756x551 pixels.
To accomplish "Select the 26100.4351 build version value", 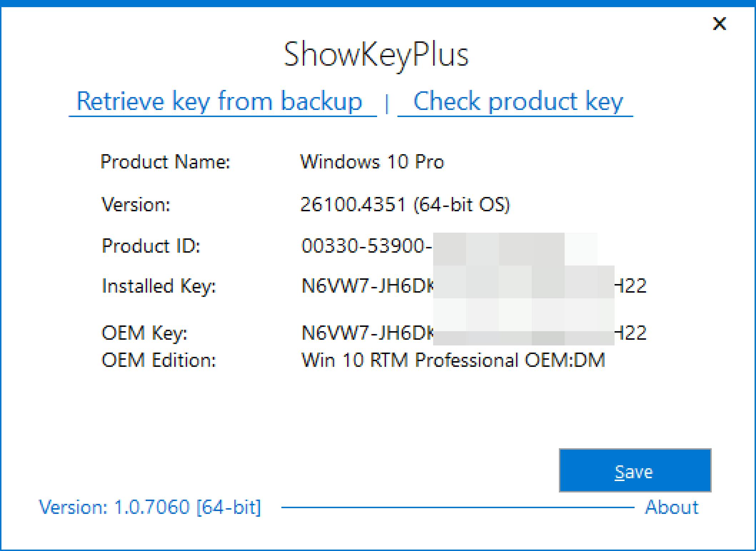I will (x=405, y=204).
